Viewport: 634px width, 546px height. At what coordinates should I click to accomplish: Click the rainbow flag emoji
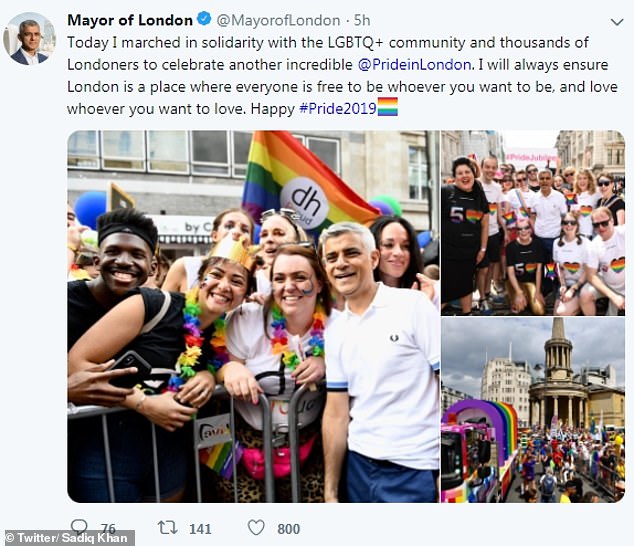(x=388, y=107)
